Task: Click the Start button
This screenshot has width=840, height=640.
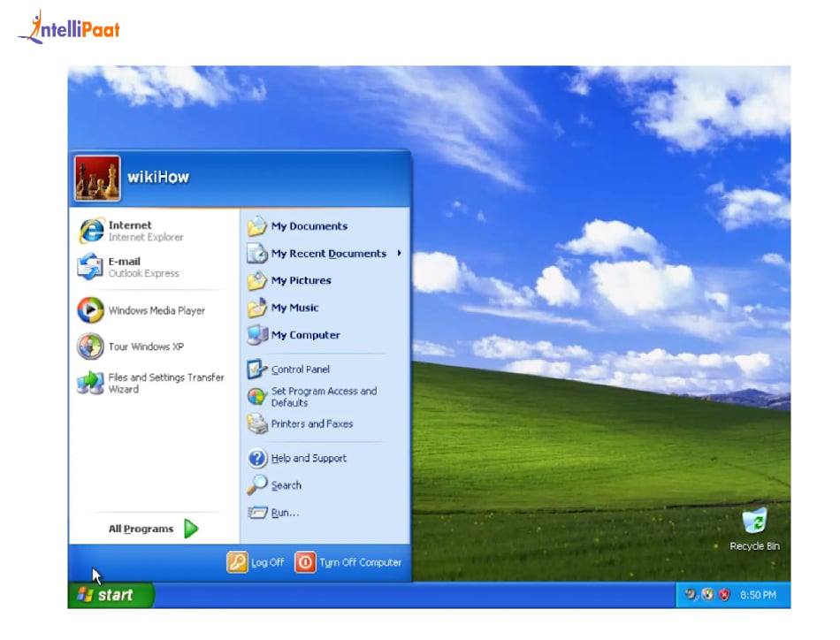Action: 111,595
